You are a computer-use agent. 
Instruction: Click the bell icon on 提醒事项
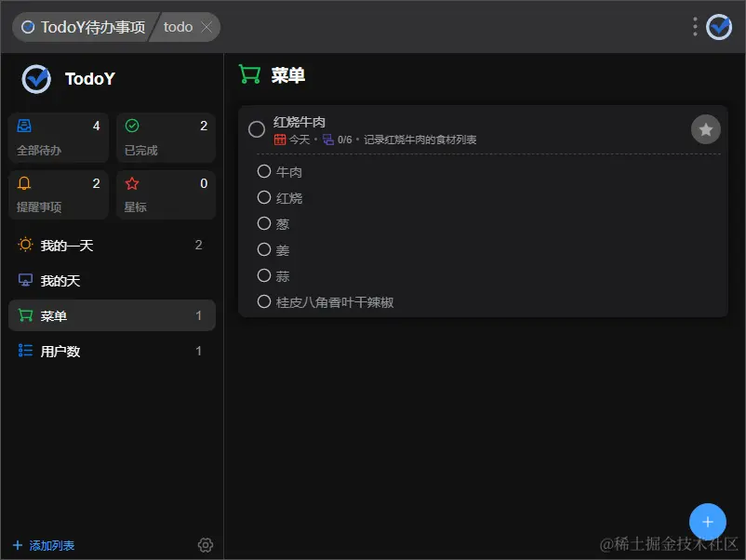tap(24, 183)
